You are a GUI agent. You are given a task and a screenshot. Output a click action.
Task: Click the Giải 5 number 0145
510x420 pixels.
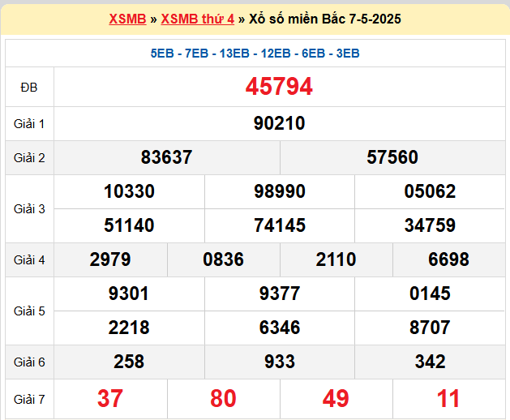(x=430, y=294)
